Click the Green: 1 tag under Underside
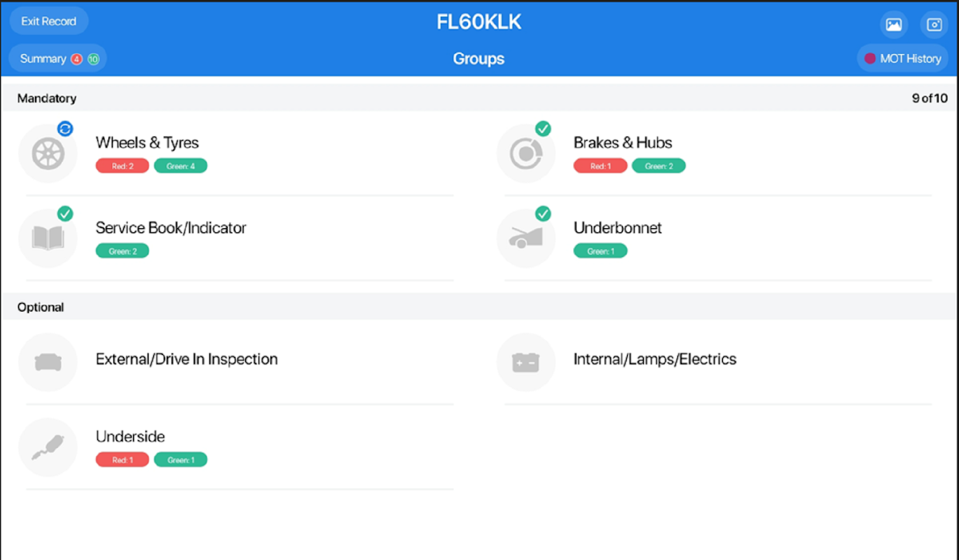The height and width of the screenshot is (560, 959). [181, 460]
